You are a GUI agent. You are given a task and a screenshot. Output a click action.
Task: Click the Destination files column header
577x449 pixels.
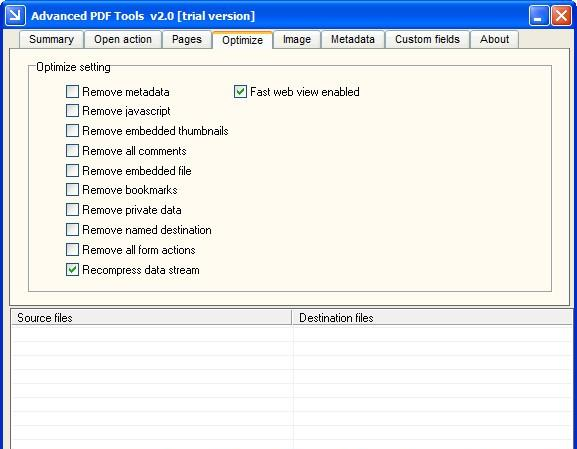(432, 318)
